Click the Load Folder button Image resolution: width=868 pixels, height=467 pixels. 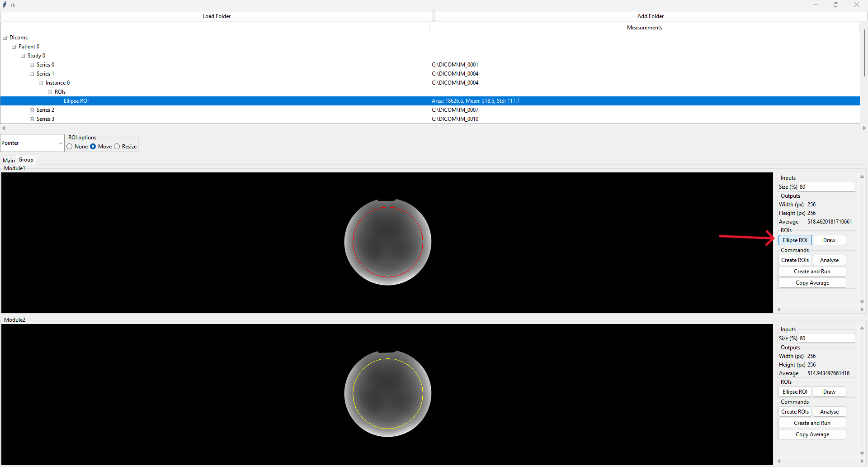click(217, 16)
